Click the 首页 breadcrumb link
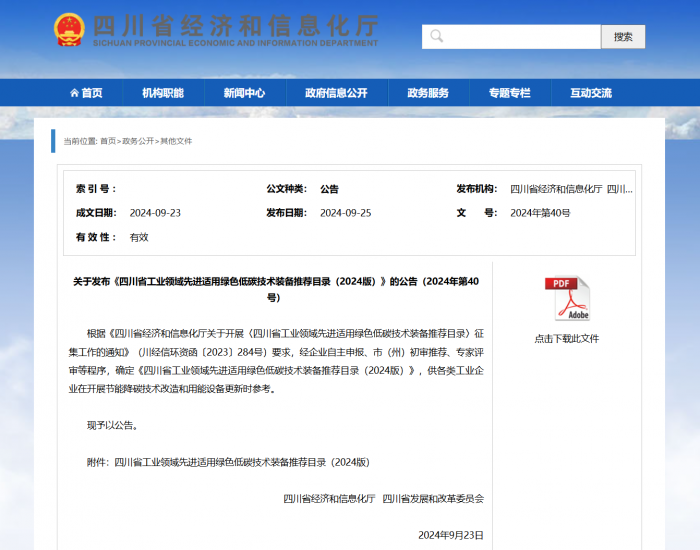 tap(108, 141)
